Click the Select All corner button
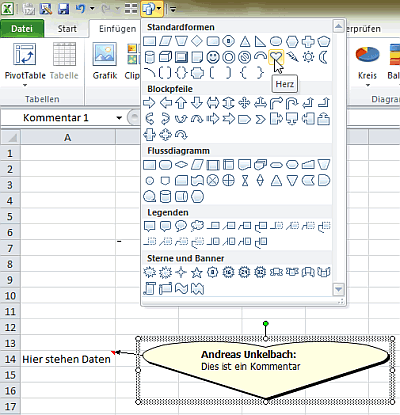This screenshot has height=415, width=400. point(10,137)
